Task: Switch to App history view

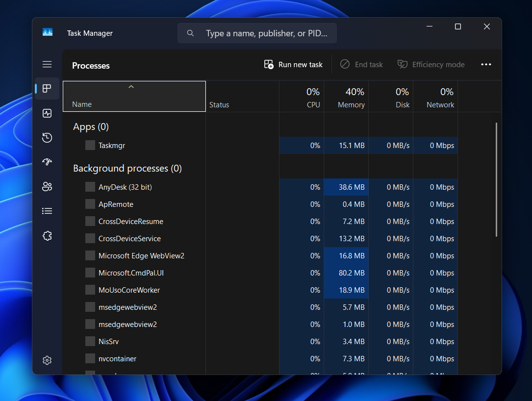Action: (47, 138)
